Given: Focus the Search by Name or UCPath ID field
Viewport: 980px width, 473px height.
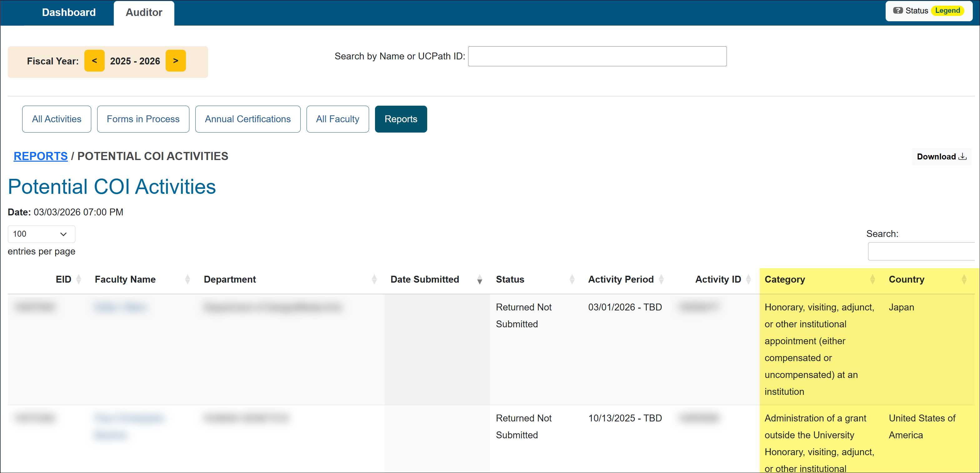Looking at the screenshot, I should coord(597,56).
